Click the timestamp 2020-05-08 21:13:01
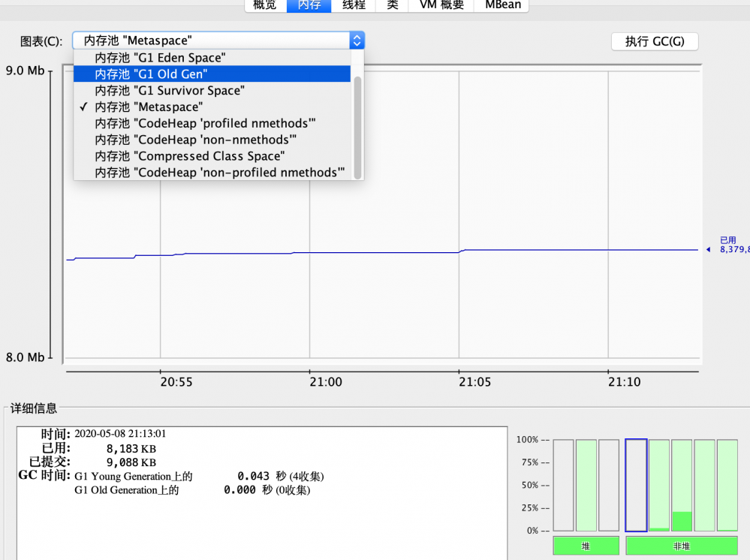Image resolution: width=750 pixels, height=560 pixels. (120, 434)
